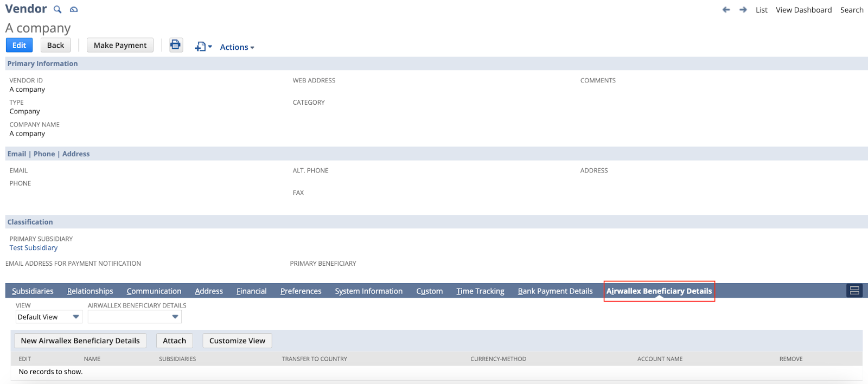The width and height of the screenshot is (868, 384).
Task: Open the Bank Payment Details tab
Action: 555,291
